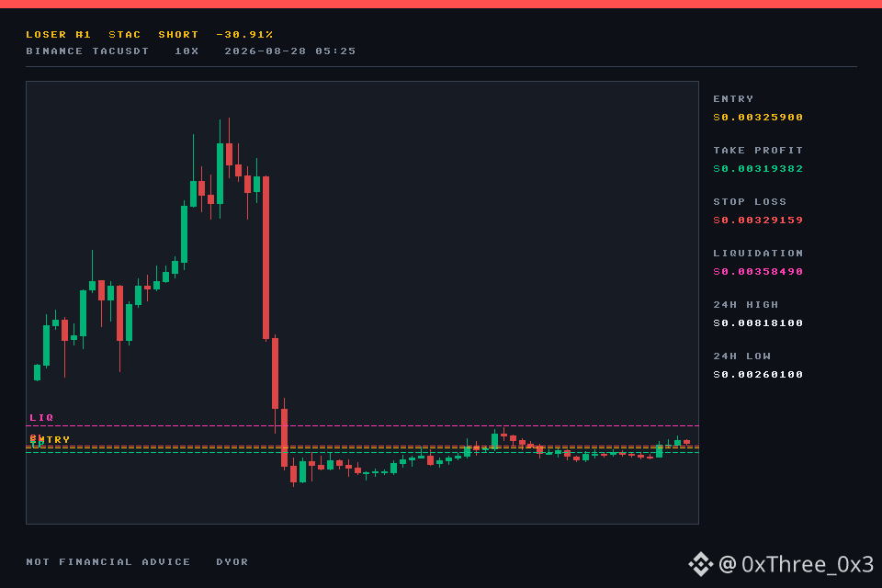This screenshot has width=882, height=588.
Task: Select the -30.91% loss value
Action: (244, 35)
